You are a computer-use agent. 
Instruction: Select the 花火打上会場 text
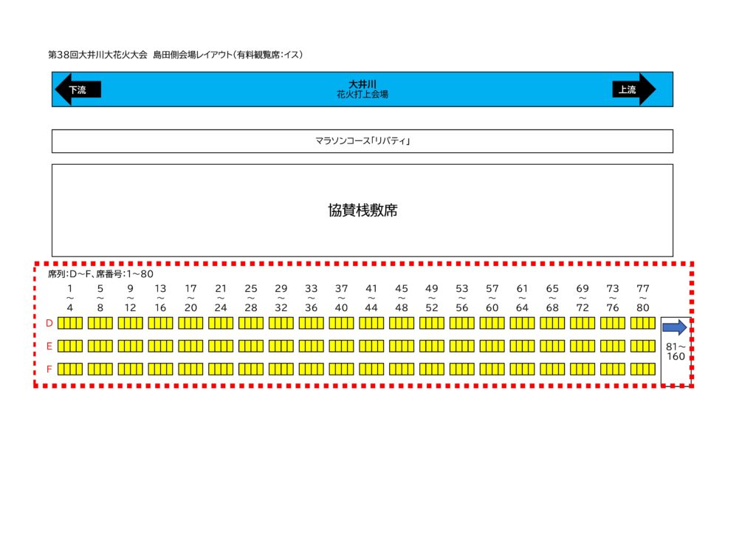point(362,95)
